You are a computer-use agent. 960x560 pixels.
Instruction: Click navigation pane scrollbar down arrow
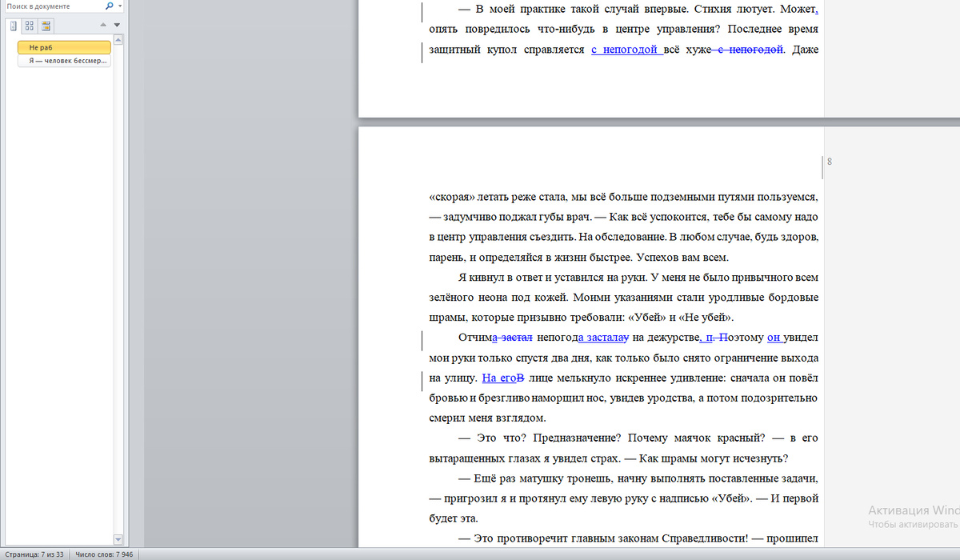click(118, 539)
